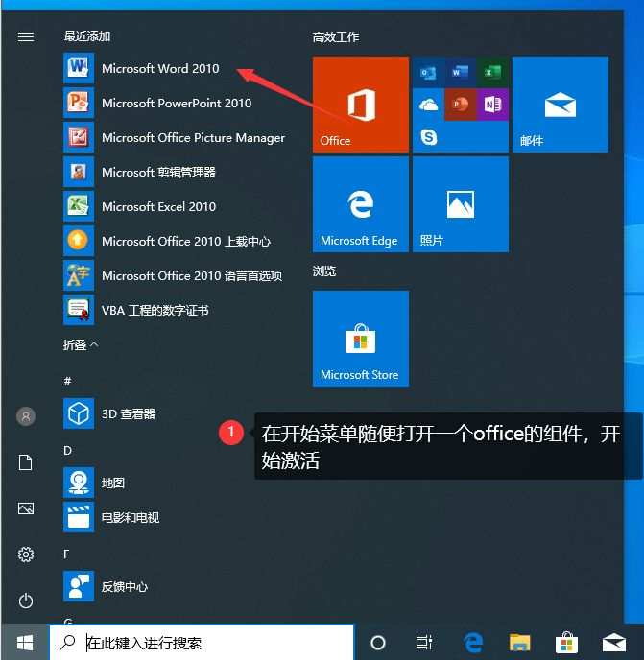This screenshot has width=644, height=660.
Task: Click the 最近添加 section header
Action: (x=86, y=36)
